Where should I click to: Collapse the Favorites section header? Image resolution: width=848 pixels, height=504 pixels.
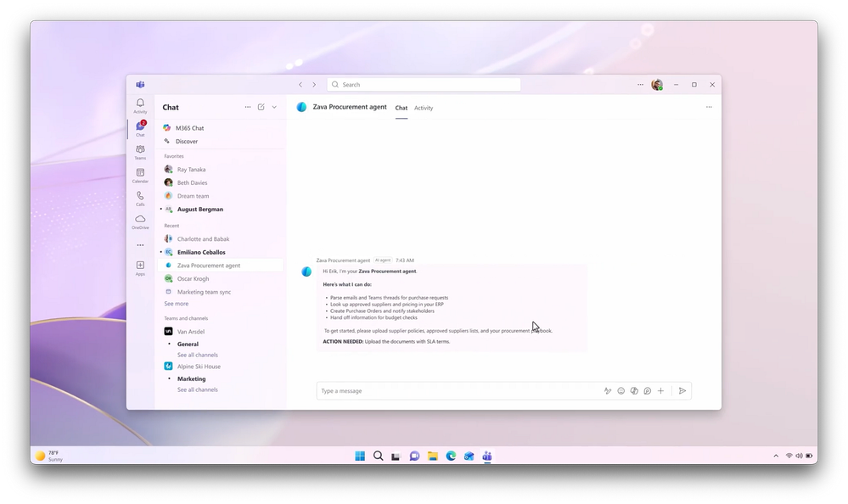174,156
